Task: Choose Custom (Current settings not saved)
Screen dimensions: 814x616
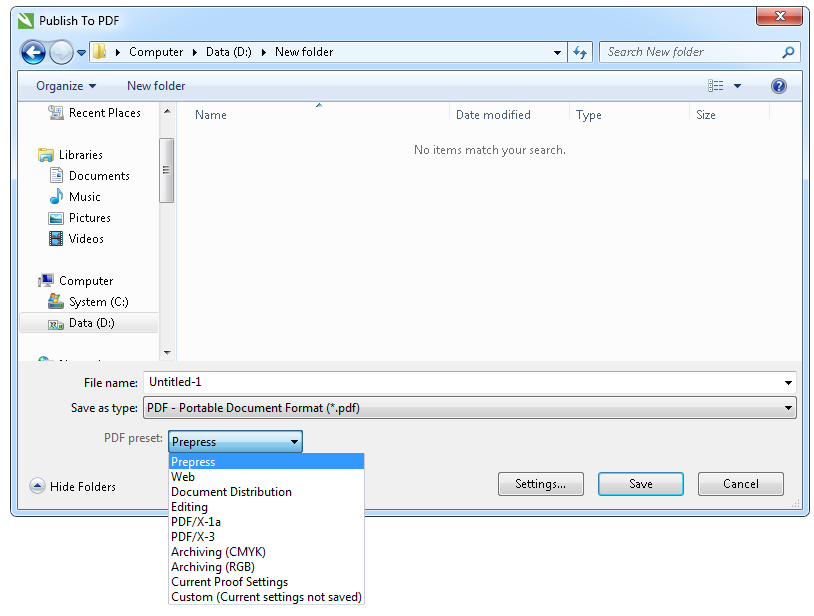Action: [x=266, y=597]
